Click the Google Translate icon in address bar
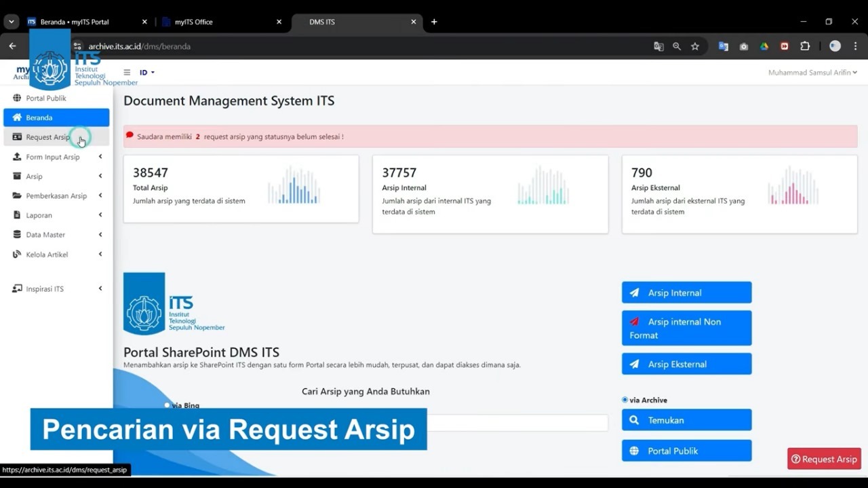868x488 pixels. point(658,46)
